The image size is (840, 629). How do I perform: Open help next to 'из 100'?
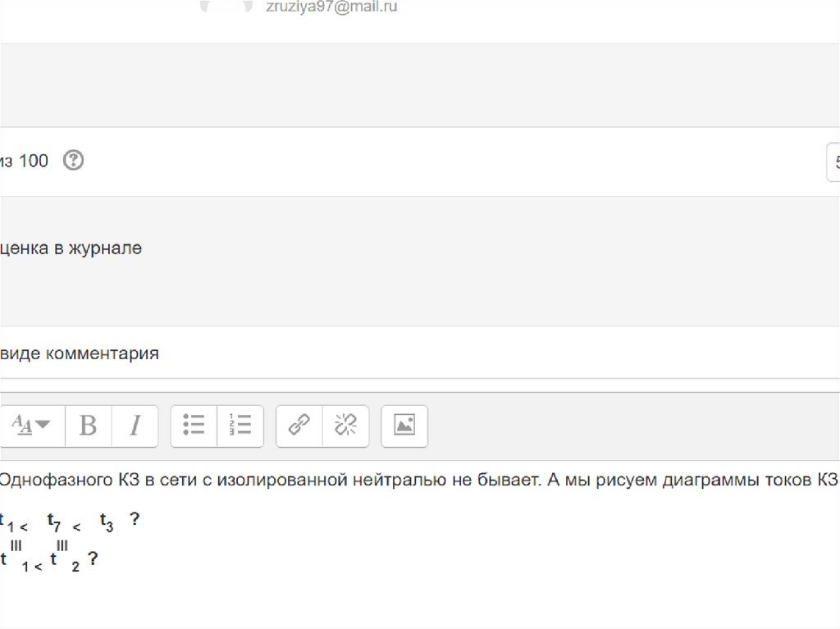tap(74, 161)
